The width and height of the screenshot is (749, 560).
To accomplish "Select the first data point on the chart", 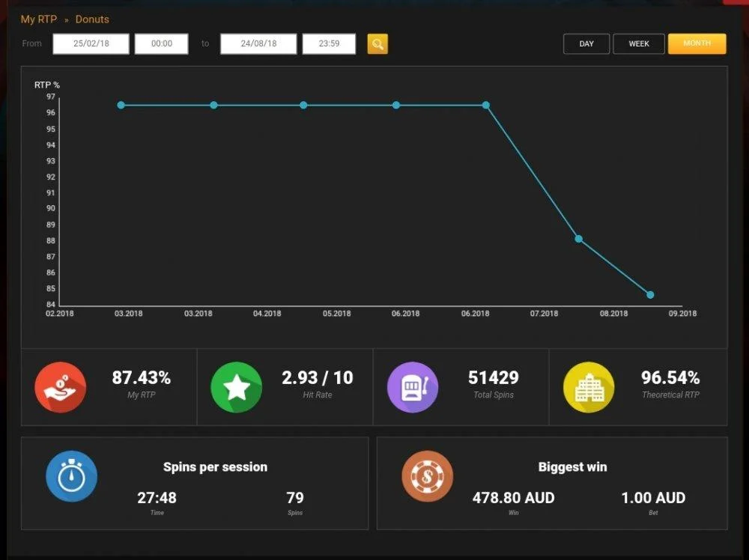I will (x=121, y=105).
